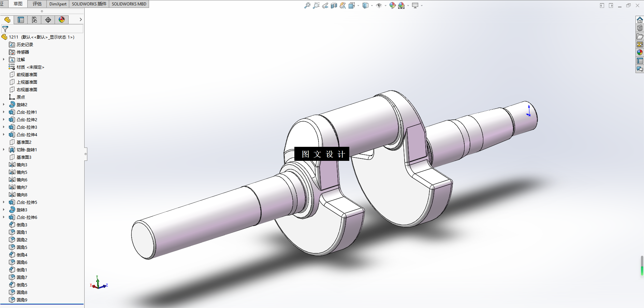Select 材质 <未指定> in the tree

click(27, 67)
